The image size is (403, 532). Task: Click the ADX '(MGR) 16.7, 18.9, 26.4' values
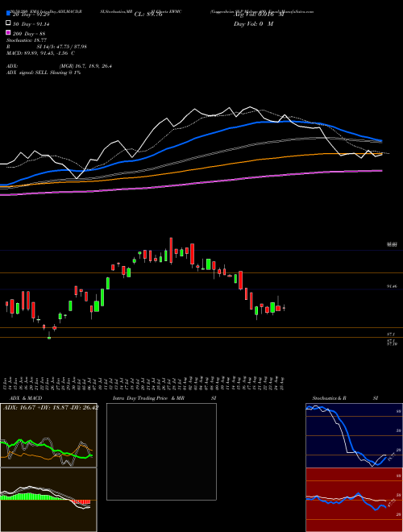(x=85, y=66)
